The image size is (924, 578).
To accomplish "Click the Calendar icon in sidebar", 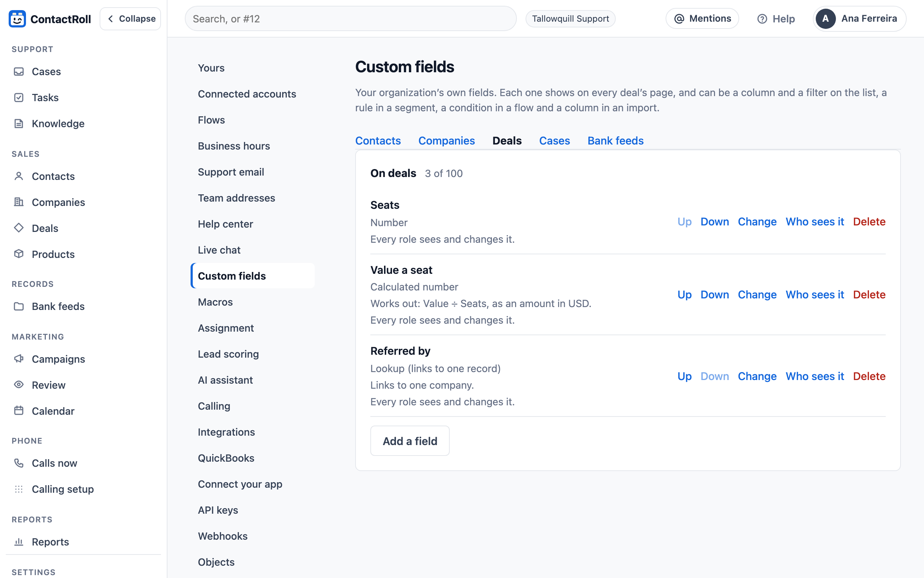I will pyautogui.click(x=19, y=411).
